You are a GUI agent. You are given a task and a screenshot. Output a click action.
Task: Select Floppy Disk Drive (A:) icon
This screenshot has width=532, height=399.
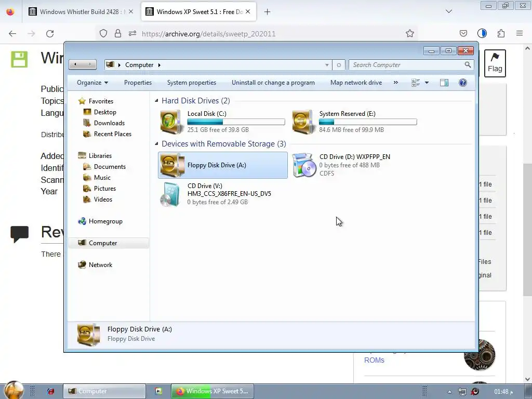(172, 165)
